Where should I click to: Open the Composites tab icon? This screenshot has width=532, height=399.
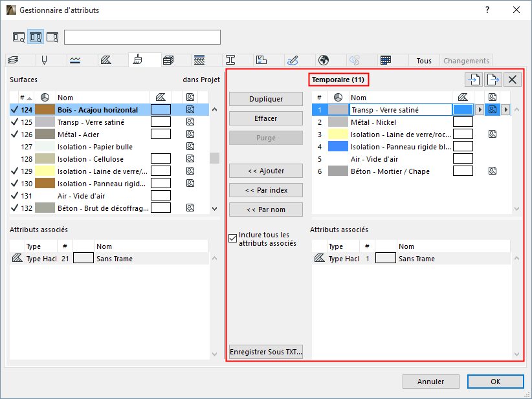199,60
